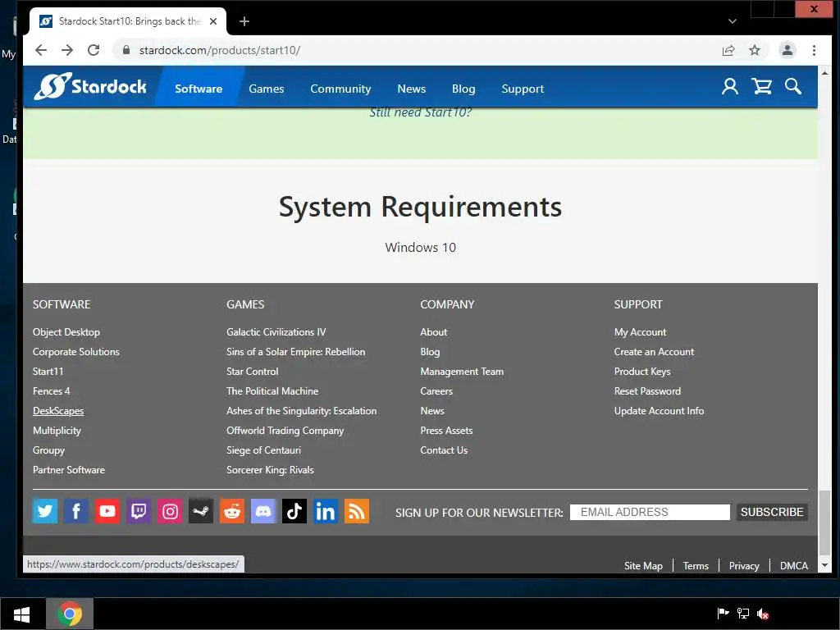Viewport: 840px width, 630px height.
Task: Visit the YouTube channel icon
Action: (107, 511)
